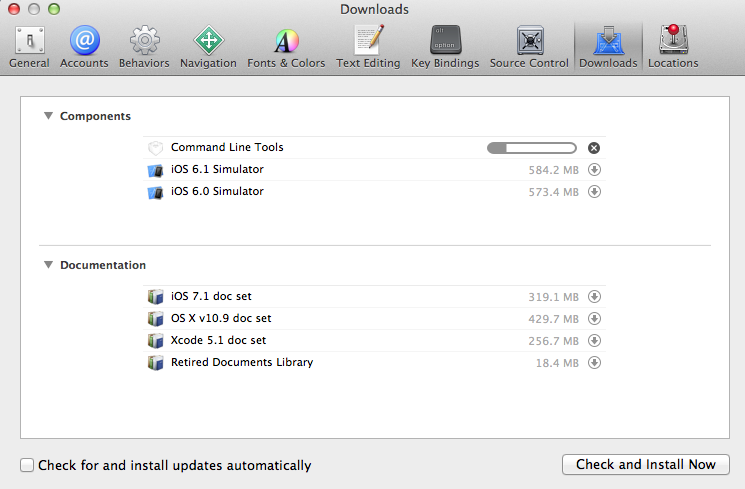745x489 pixels.
Task: Click the iOS 7.1 doc set book icon
Action: [155, 297]
